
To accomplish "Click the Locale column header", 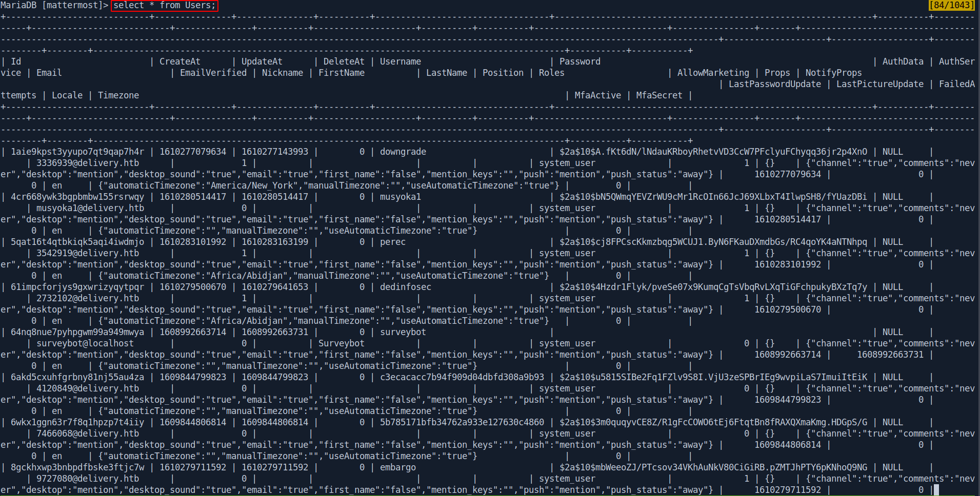I will pyautogui.click(x=67, y=95).
